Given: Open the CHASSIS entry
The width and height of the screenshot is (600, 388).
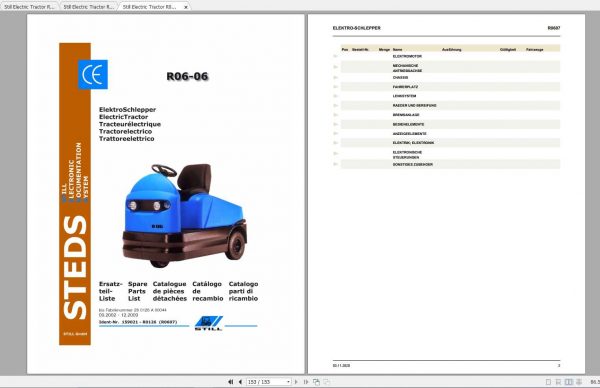Looking at the screenshot, I should (x=400, y=78).
